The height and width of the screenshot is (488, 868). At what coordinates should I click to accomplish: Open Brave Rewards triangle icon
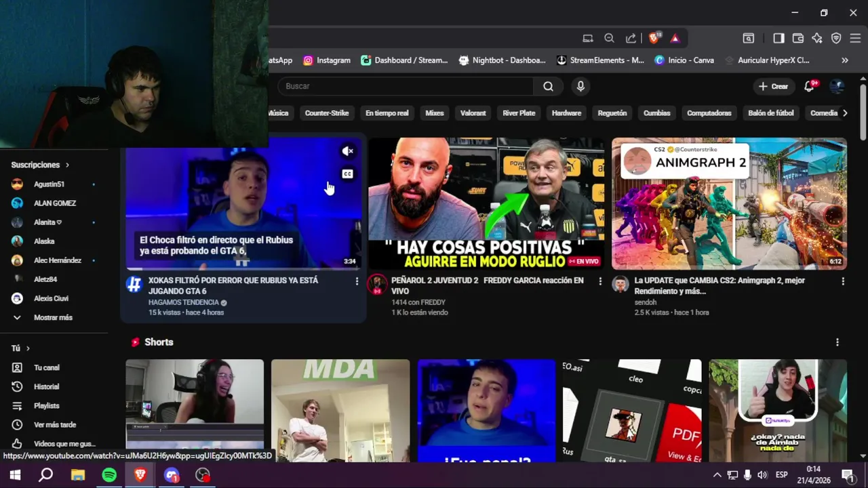coord(675,39)
